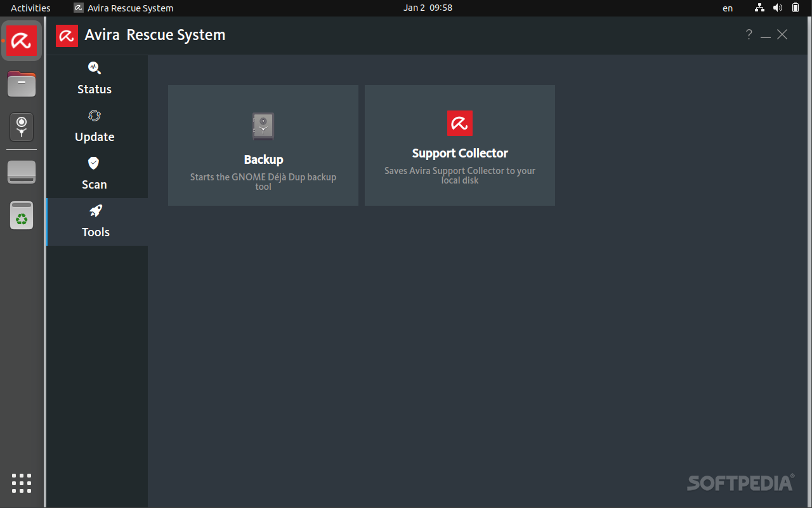Click the Update refresh icon
The width and height of the screenshot is (812, 508).
[x=95, y=116]
